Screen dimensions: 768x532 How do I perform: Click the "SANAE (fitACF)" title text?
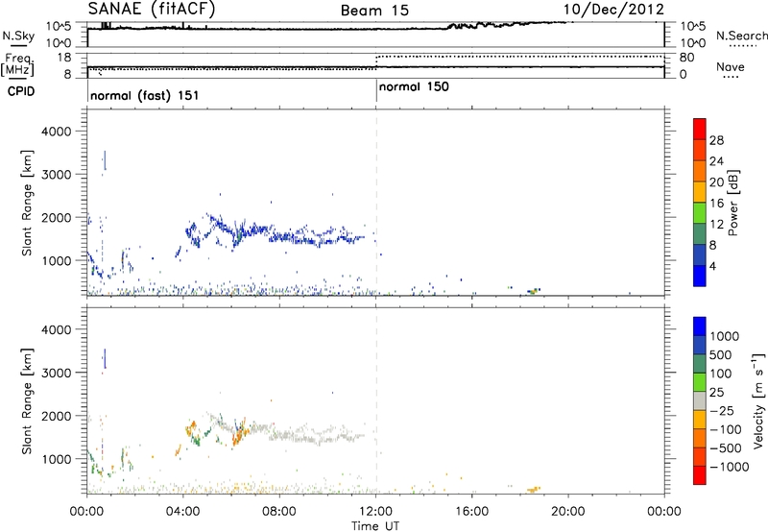click(152, 9)
